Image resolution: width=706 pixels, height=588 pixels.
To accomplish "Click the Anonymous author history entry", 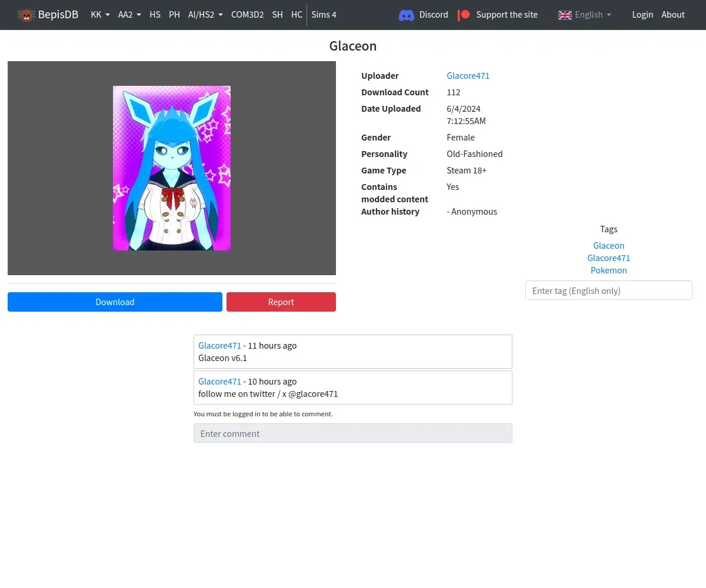I will coord(472,212).
